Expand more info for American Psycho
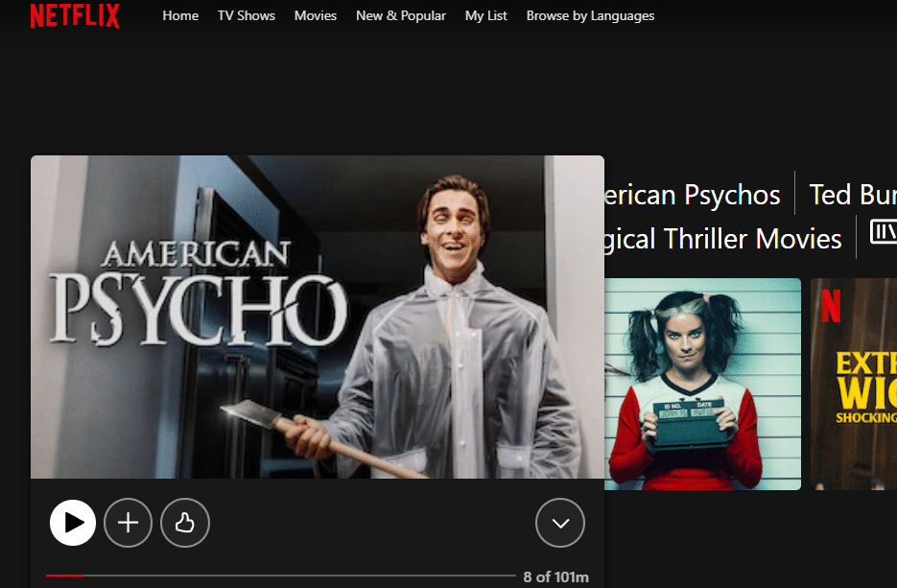This screenshot has width=897, height=588. [x=560, y=523]
